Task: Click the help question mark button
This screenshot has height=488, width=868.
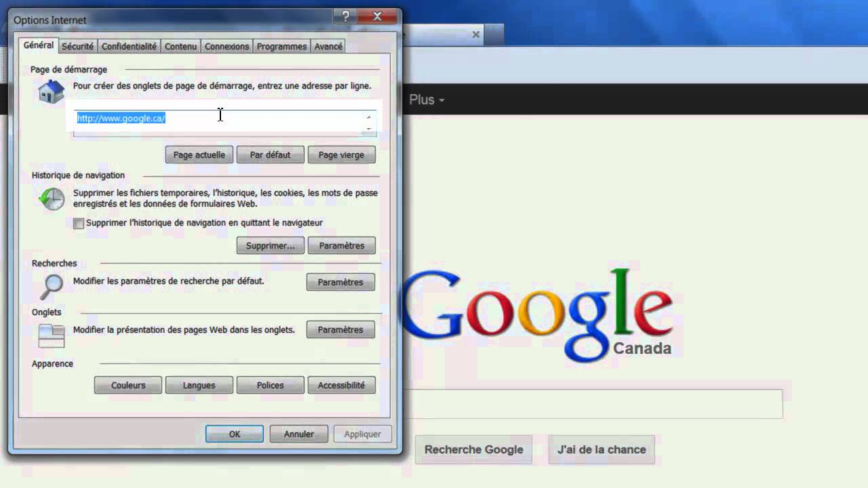Action: click(345, 16)
